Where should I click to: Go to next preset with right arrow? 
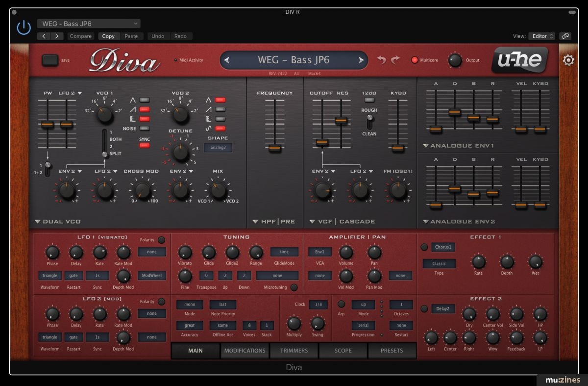pyautogui.click(x=361, y=60)
